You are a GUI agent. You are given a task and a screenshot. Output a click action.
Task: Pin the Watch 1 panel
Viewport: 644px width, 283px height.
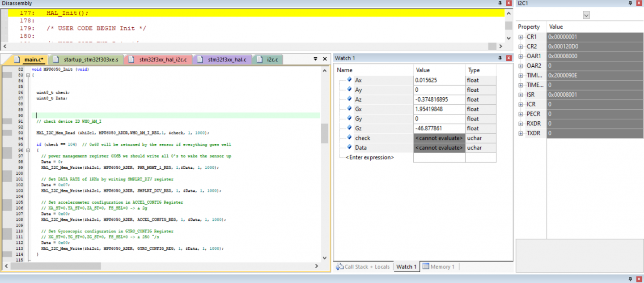click(x=500, y=58)
